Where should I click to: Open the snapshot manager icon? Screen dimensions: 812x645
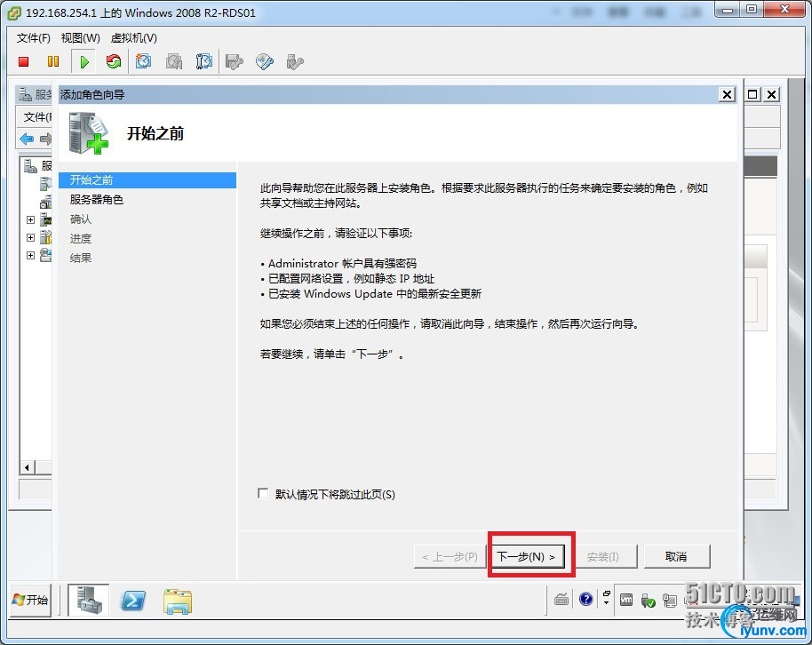click(204, 62)
